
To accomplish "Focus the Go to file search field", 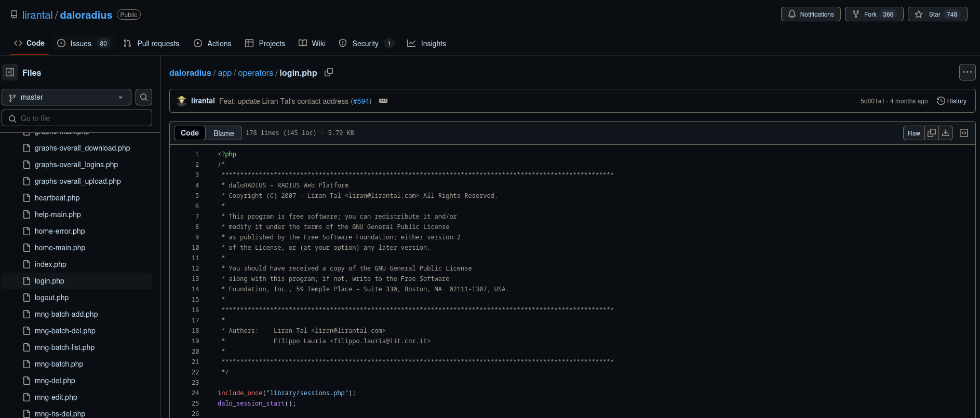I will click(x=77, y=118).
